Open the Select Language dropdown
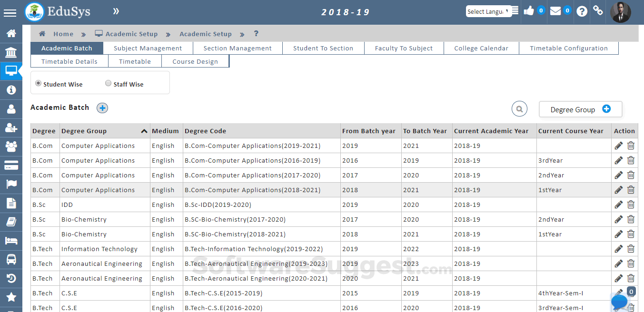644x312 pixels. [488, 11]
